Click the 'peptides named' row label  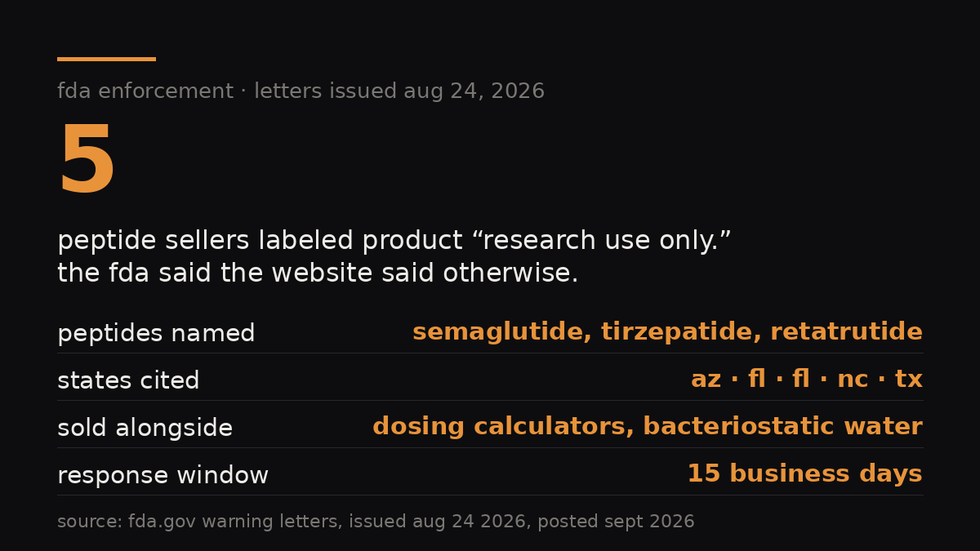pos(156,334)
